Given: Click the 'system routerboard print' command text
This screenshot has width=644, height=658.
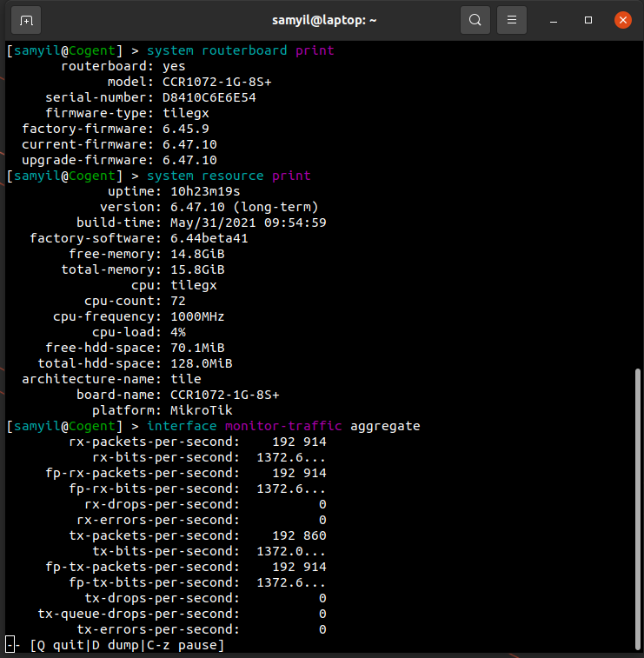Looking at the screenshot, I should [x=241, y=50].
